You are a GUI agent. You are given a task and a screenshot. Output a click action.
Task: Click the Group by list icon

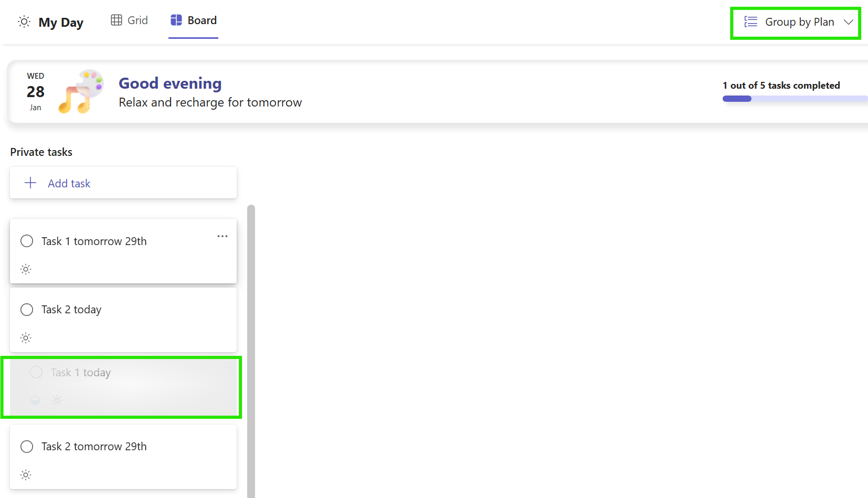(750, 22)
